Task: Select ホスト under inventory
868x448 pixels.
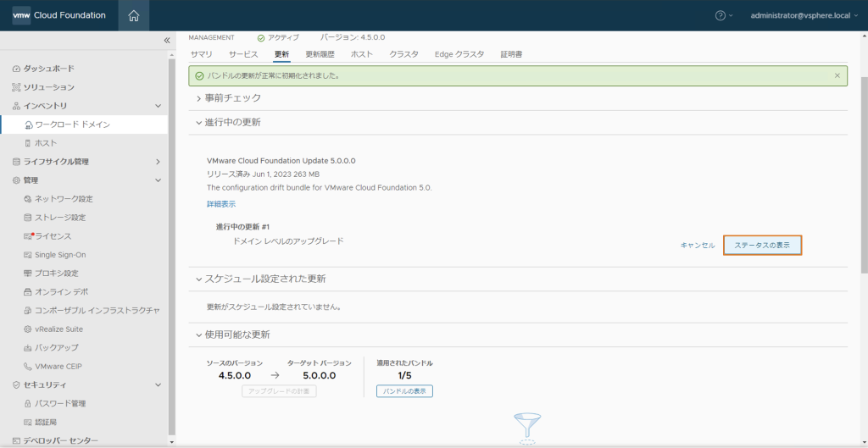Action: click(x=46, y=143)
